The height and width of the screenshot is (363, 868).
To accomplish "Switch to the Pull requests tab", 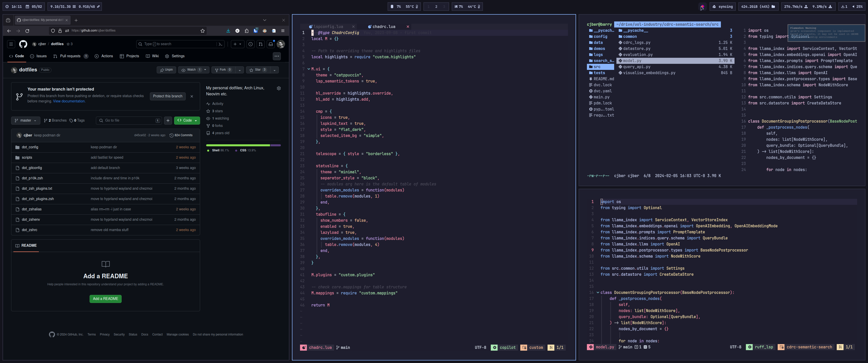I will coord(70,56).
